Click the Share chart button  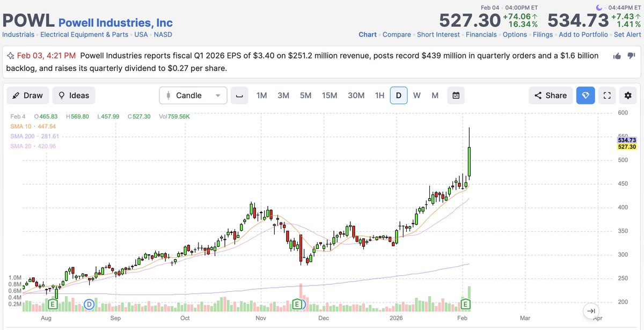point(551,96)
